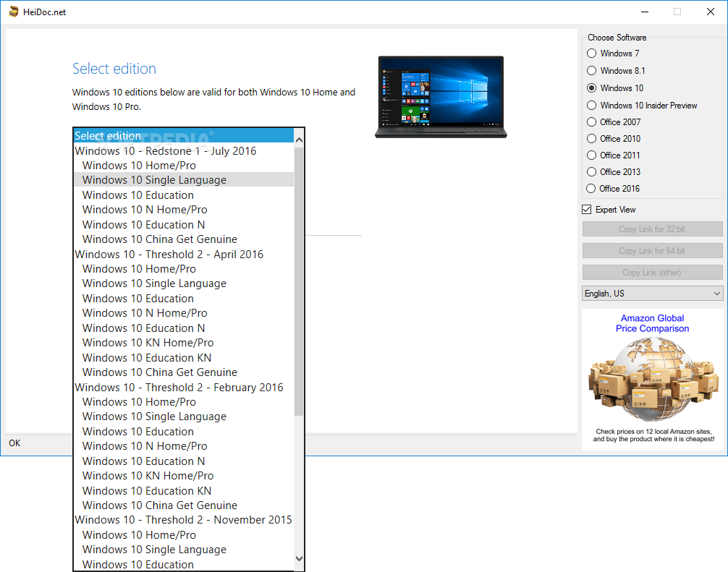Image resolution: width=728 pixels, height=572 pixels.
Task: Close the HeiDoc.net window
Action: point(711,12)
